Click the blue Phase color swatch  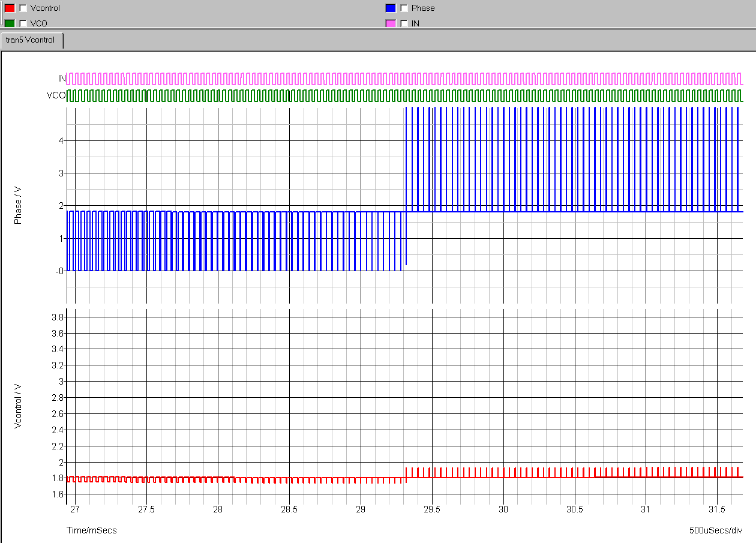(391, 8)
